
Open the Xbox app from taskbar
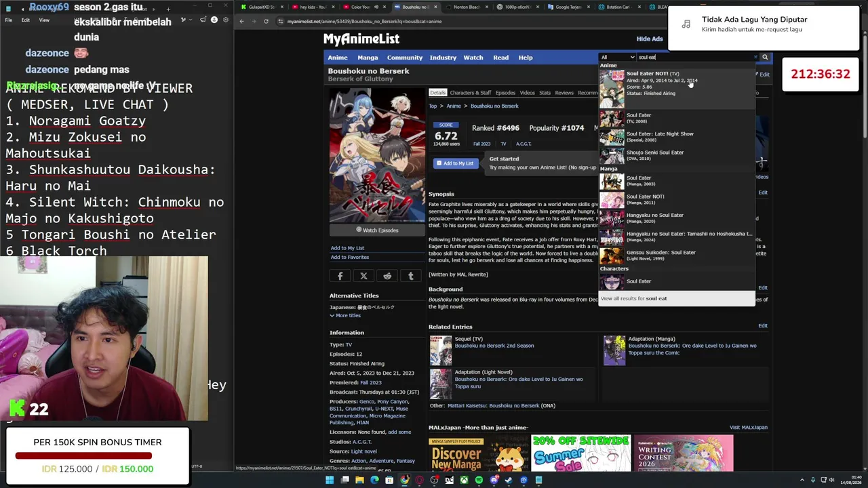coord(464,480)
